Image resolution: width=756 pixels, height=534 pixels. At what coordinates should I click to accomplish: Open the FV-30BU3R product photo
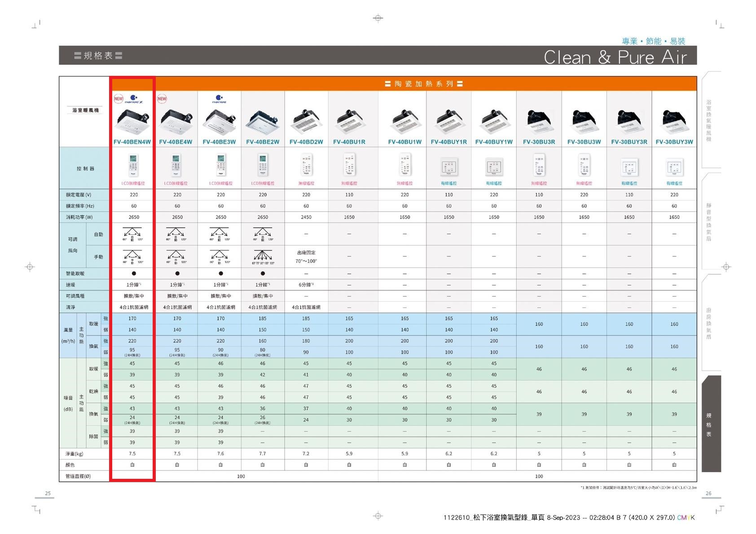click(x=539, y=121)
